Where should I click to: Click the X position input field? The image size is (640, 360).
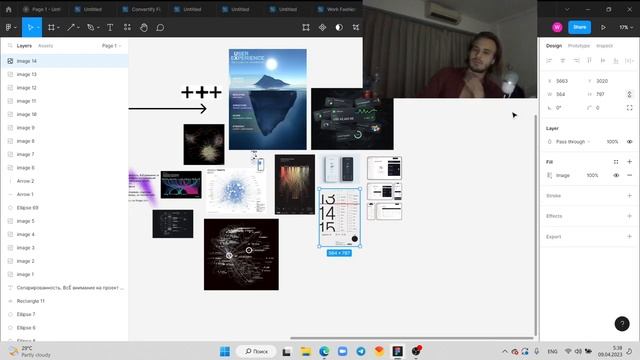pos(565,81)
